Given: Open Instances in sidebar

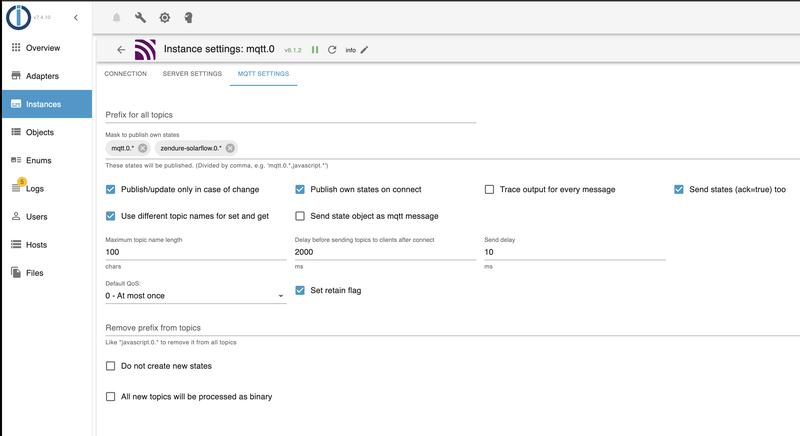Looking at the screenshot, I should (x=47, y=104).
